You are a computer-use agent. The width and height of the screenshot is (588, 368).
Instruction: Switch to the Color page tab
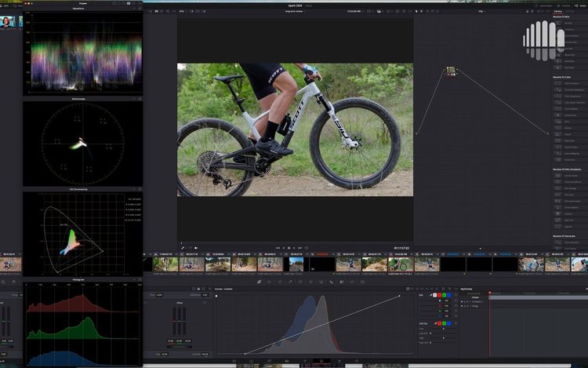[321, 361]
